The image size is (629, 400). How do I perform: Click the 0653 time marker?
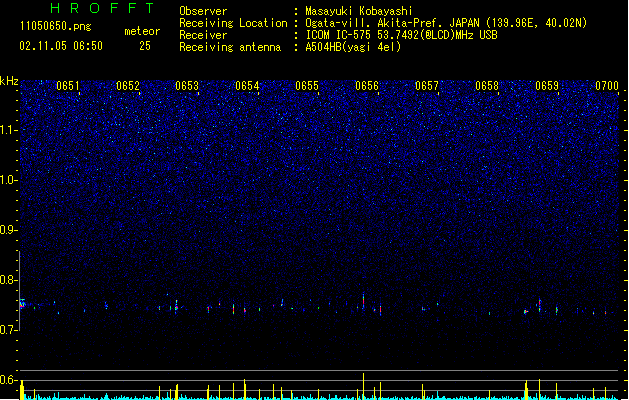pyautogui.click(x=187, y=86)
